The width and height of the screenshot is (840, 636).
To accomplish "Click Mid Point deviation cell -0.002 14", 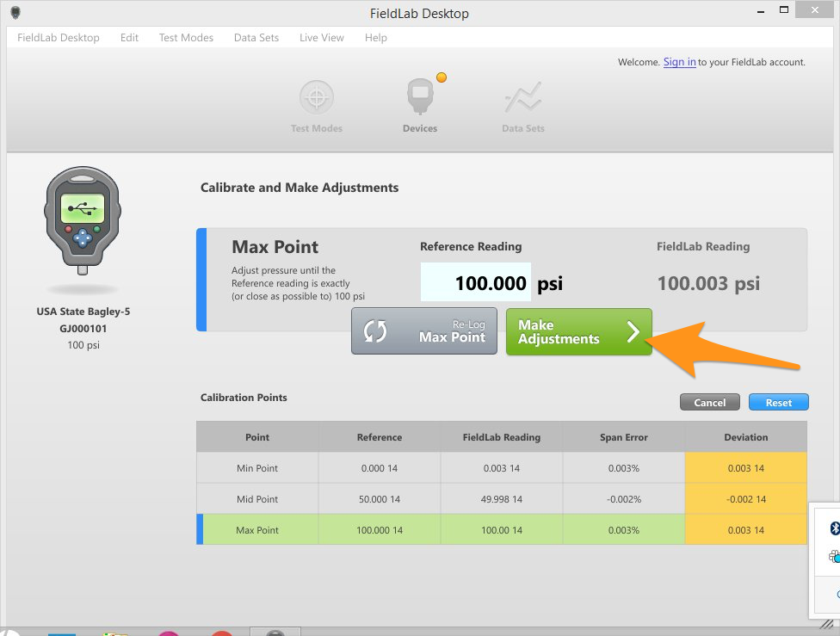I will coord(745,499).
